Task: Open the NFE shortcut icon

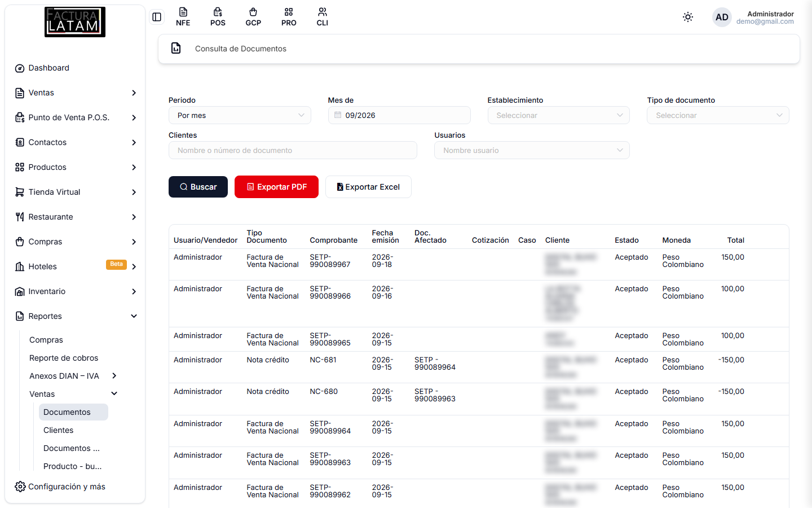Action: click(x=183, y=17)
